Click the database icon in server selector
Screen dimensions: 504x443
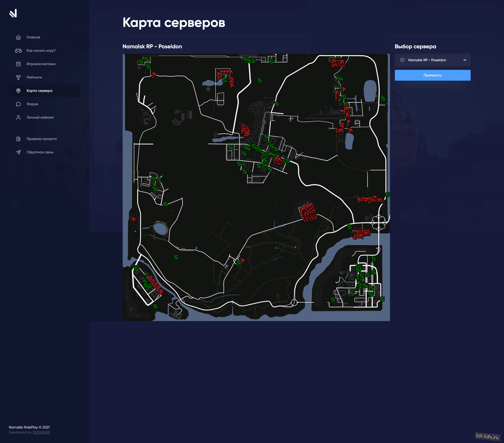point(402,60)
